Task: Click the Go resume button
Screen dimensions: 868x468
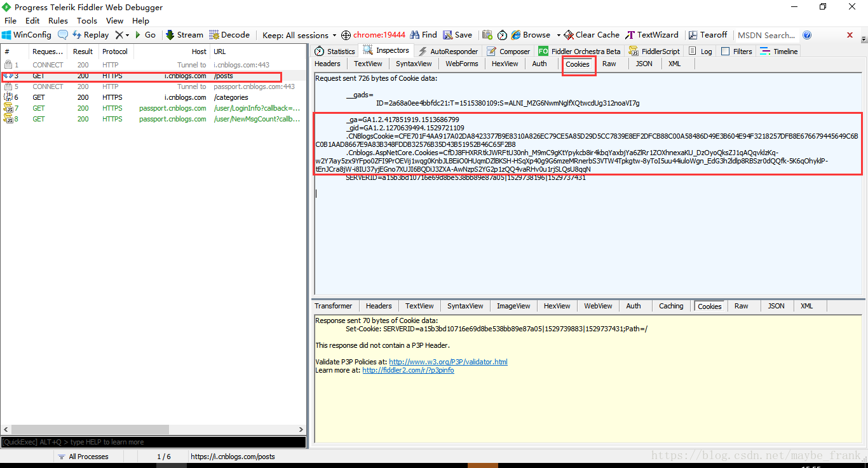Action: [145, 35]
